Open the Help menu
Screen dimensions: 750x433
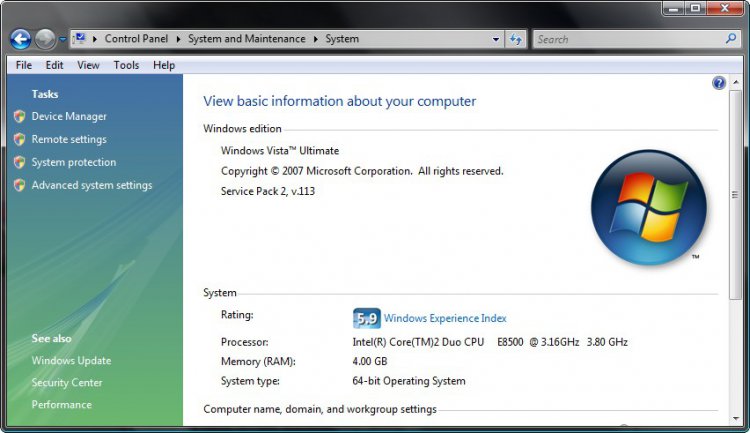[164, 65]
